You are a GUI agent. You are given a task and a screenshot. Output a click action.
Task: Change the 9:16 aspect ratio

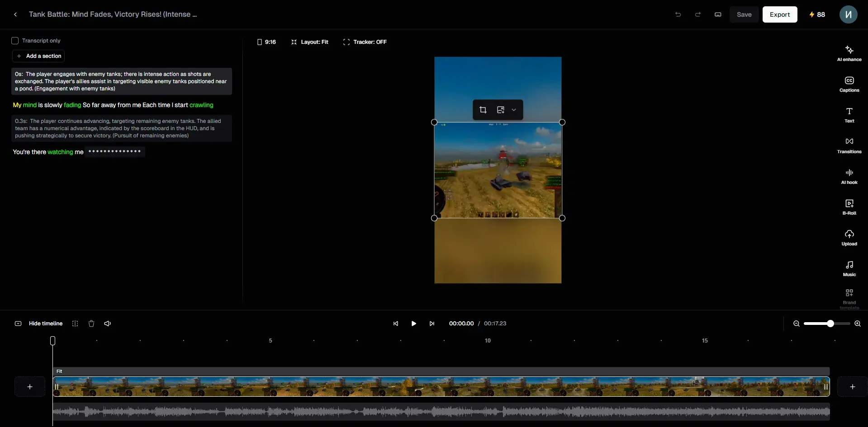[266, 42]
